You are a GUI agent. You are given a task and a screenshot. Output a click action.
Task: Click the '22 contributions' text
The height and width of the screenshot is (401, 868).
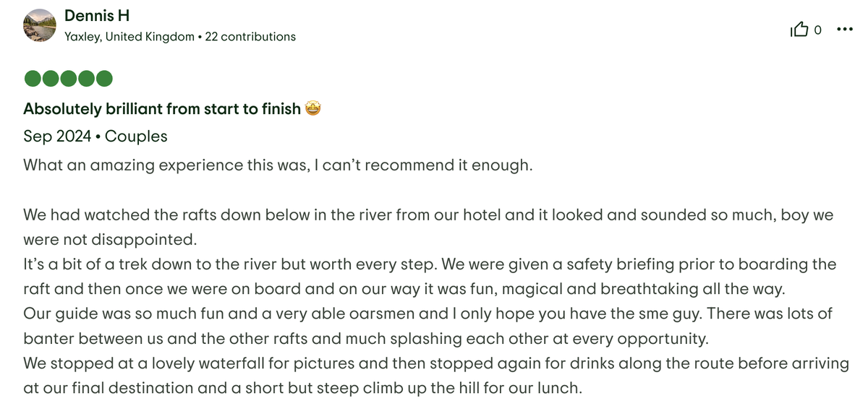[x=250, y=36]
